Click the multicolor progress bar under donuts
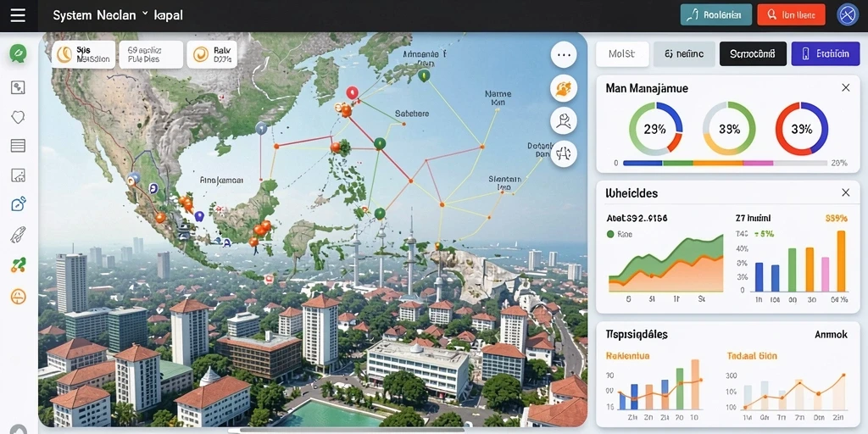The width and height of the screenshot is (868, 434). (x=726, y=164)
